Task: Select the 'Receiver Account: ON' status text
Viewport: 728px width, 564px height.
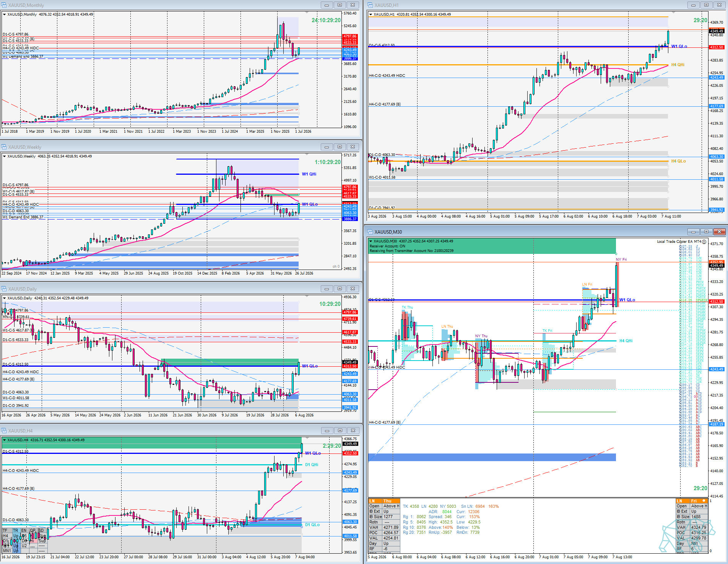Action: point(387,246)
